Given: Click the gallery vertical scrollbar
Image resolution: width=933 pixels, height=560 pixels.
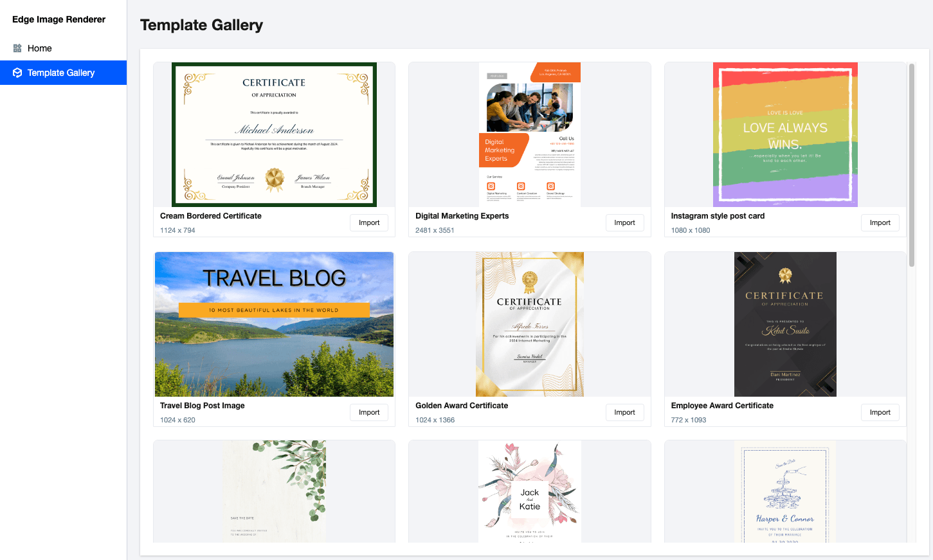Looking at the screenshot, I should [x=911, y=165].
